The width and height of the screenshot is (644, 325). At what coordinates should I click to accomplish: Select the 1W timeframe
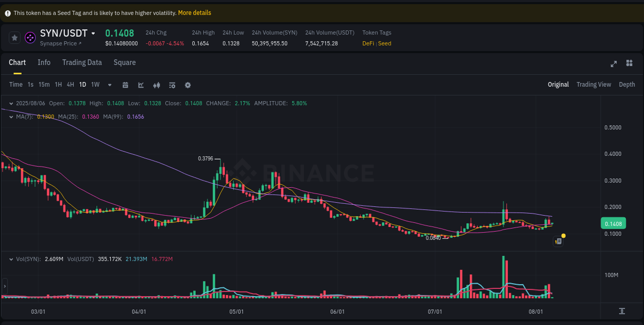(x=95, y=84)
